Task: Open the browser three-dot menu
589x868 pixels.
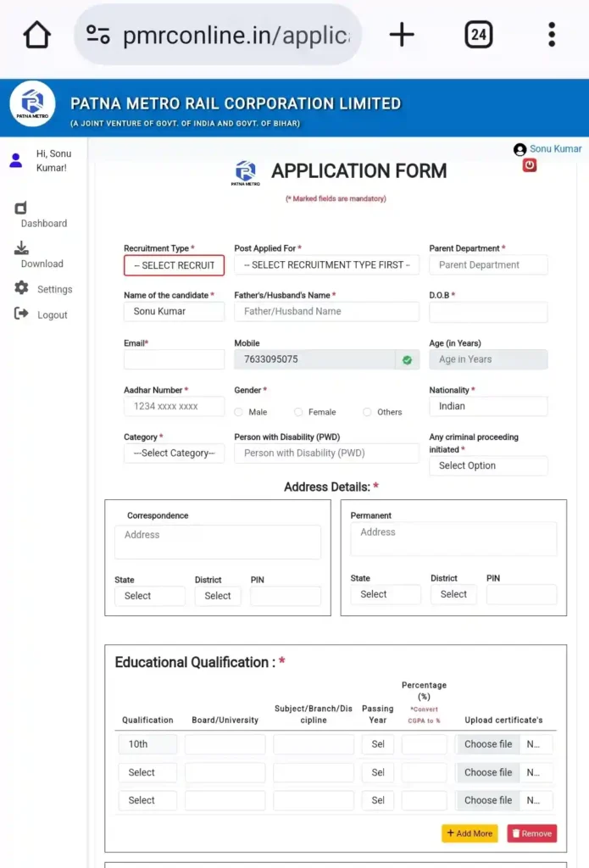Action: pyautogui.click(x=552, y=35)
